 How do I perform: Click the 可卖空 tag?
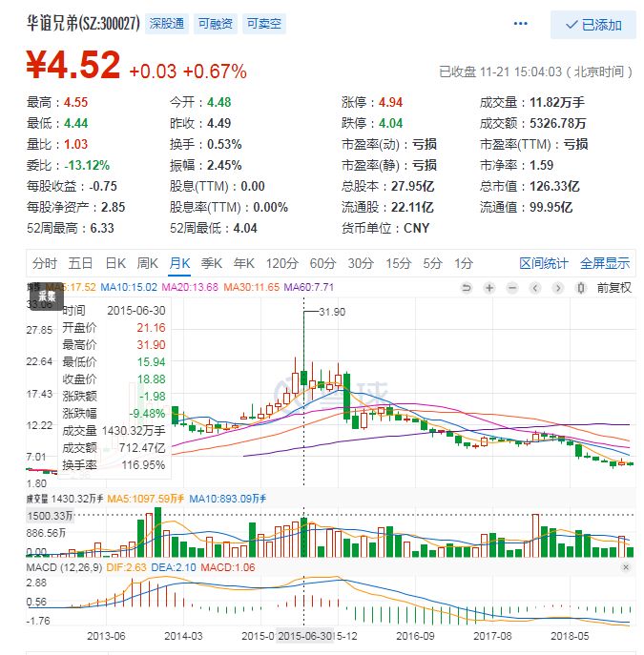point(263,24)
